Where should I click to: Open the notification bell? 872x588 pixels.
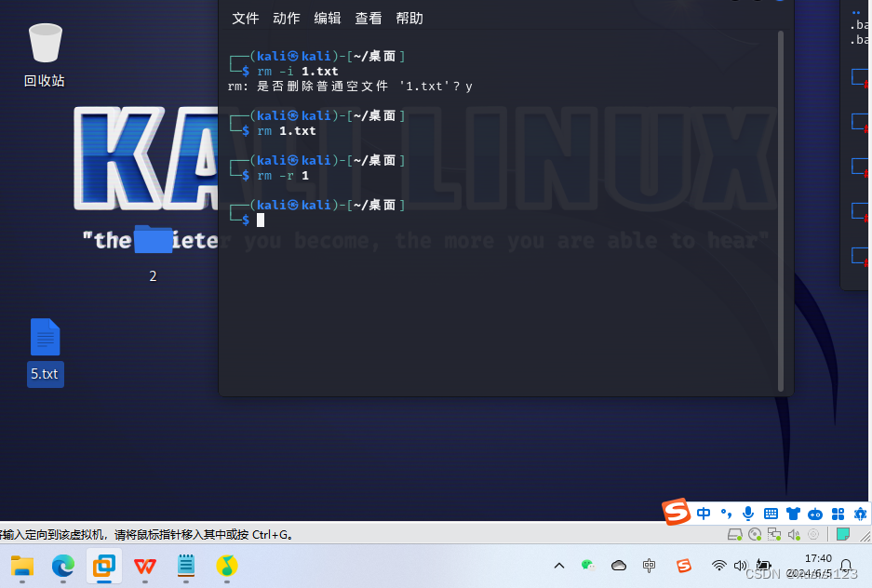846,566
